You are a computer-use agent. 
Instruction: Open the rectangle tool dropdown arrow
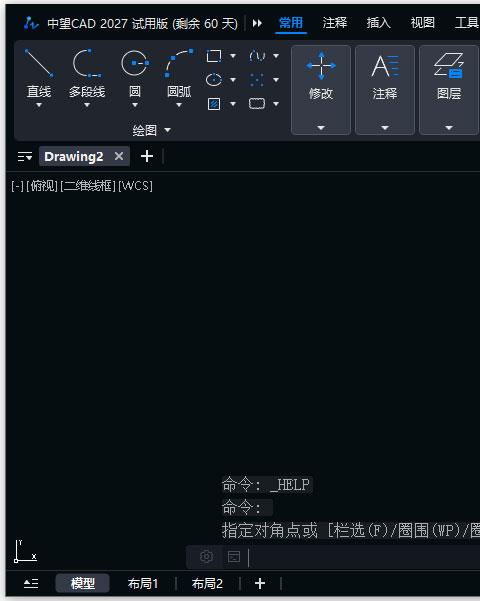(x=233, y=56)
